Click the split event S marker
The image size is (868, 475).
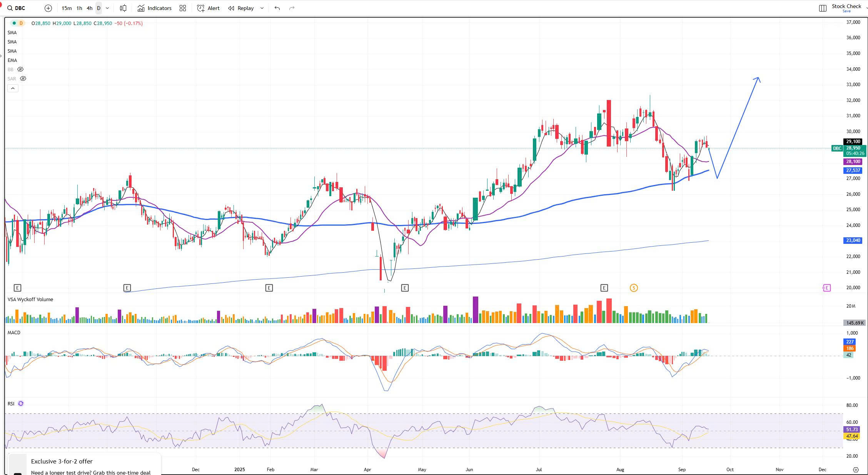tap(634, 288)
